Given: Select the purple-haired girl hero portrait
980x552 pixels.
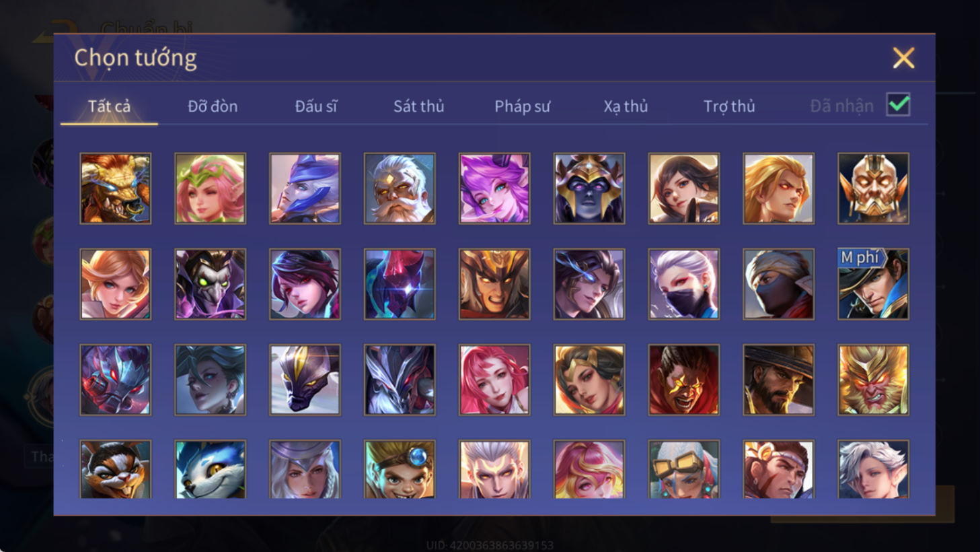Looking at the screenshot, I should point(494,188).
